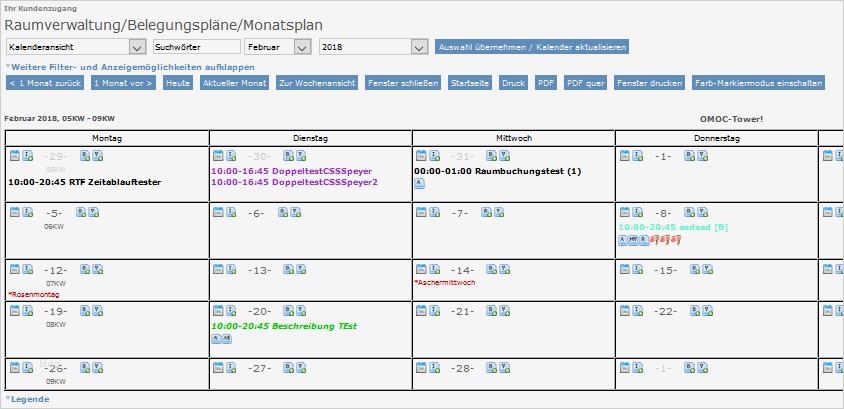The height and width of the screenshot is (409, 844).
Task: Click the R icon under asdsad booking
Action: tap(644, 240)
